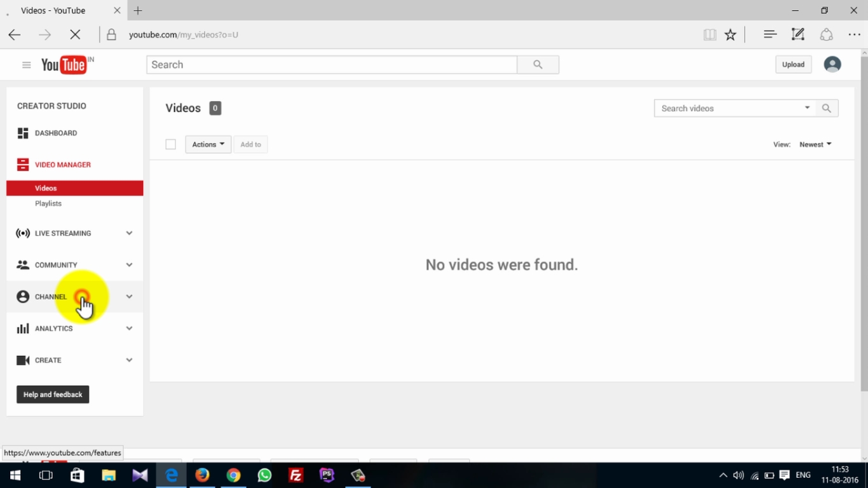Show hidden system tray icons arrow
Screen dimensions: 868x488
[723, 475]
